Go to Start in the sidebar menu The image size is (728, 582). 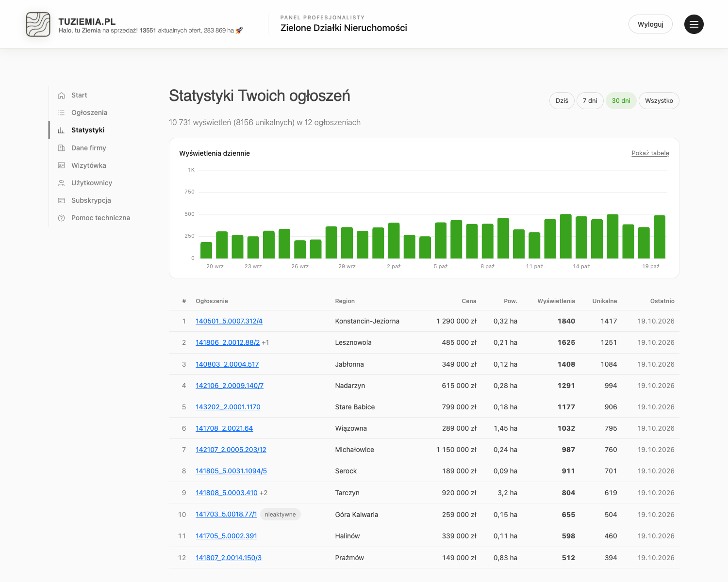[x=79, y=95]
